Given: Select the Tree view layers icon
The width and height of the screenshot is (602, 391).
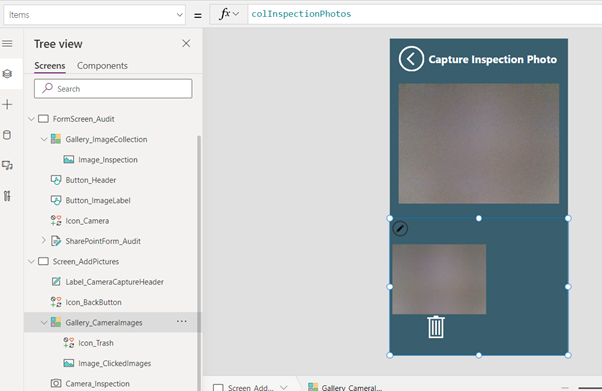Looking at the screenshot, I should pyautogui.click(x=7, y=73).
